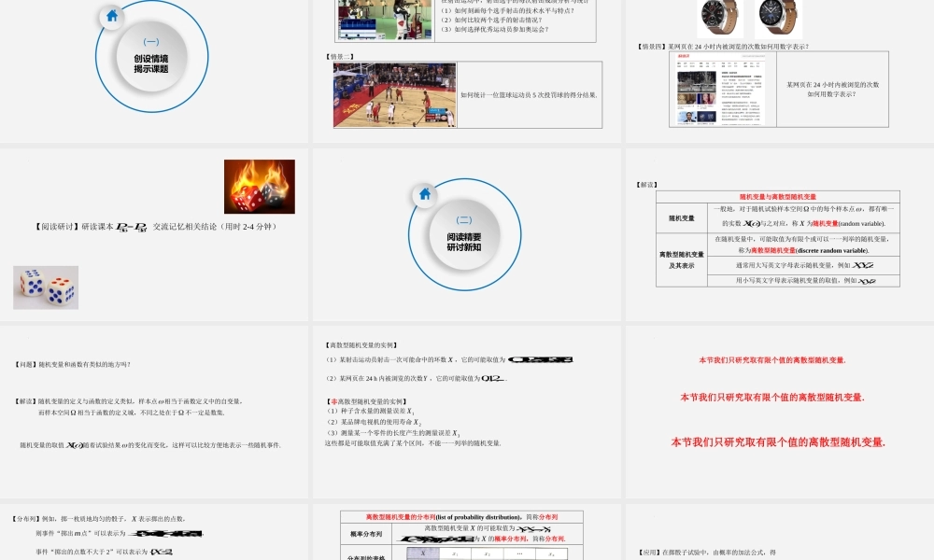Click the home icon on the first slide
Viewport: 934px width, 560px height.
click(x=112, y=15)
